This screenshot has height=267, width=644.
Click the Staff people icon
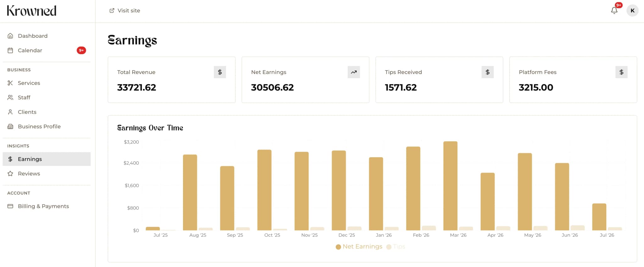[10, 98]
